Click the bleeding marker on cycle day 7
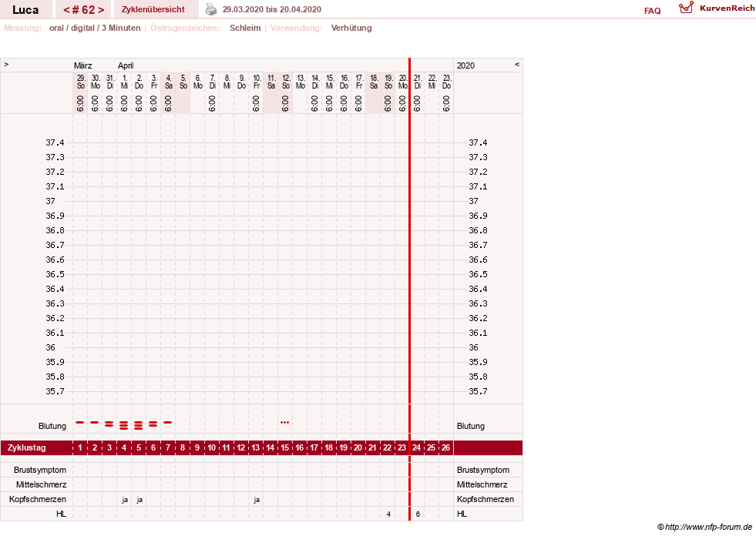 (168, 422)
